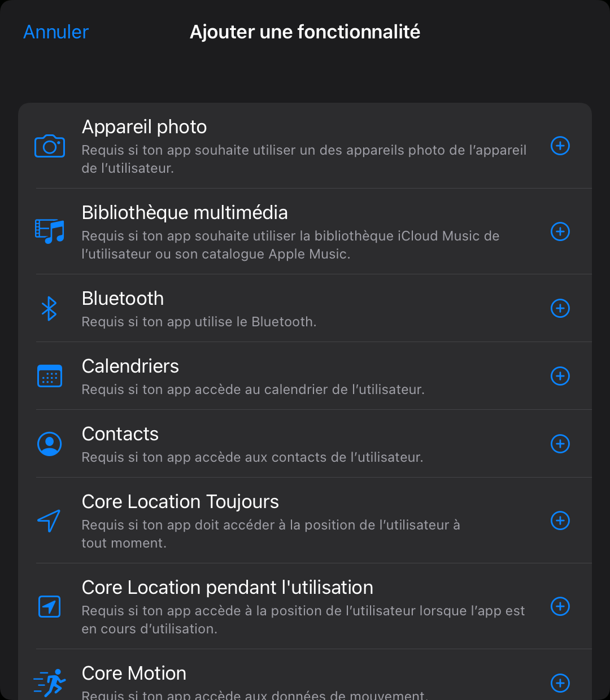Tap plus button next to Bluetooth
This screenshot has height=700, width=610.
click(x=560, y=308)
